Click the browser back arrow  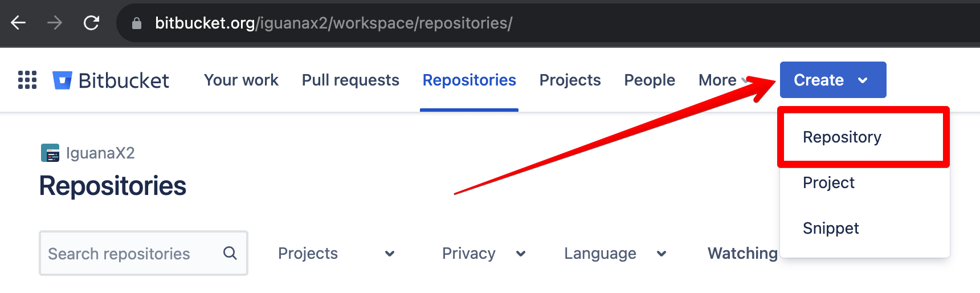pyautogui.click(x=18, y=23)
